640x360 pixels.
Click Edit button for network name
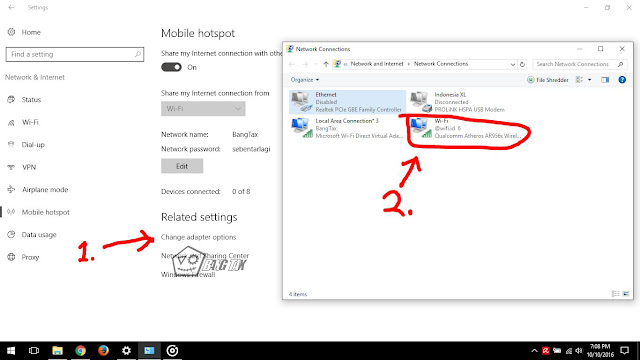[182, 166]
